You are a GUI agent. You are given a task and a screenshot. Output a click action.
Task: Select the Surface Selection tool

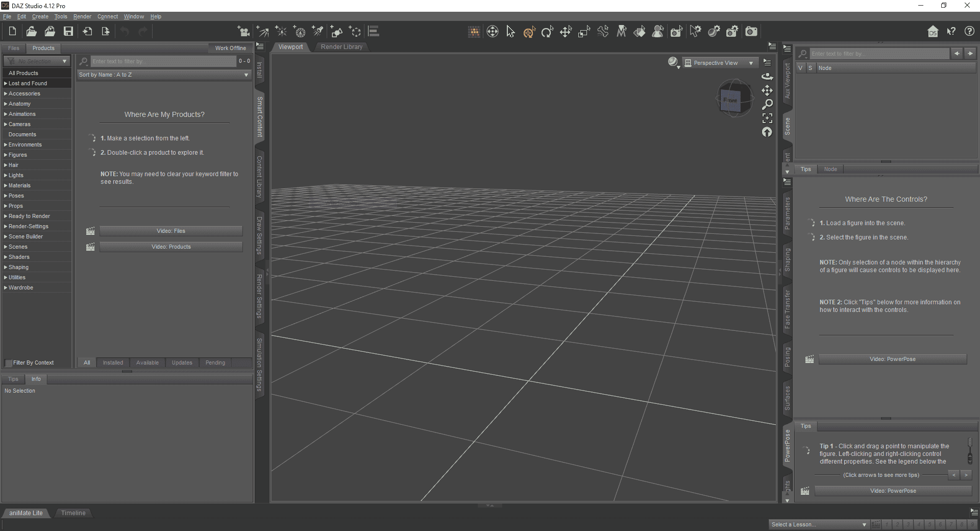point(640,31)
